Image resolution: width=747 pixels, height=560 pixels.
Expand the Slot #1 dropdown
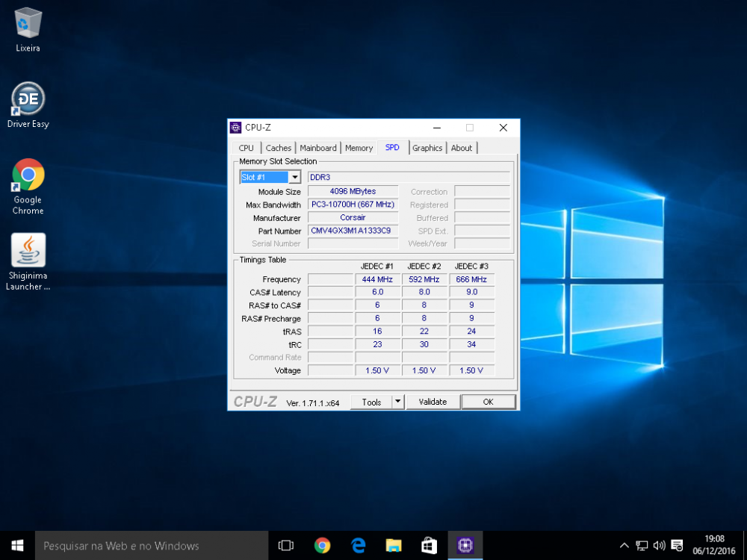coord(294,177)
